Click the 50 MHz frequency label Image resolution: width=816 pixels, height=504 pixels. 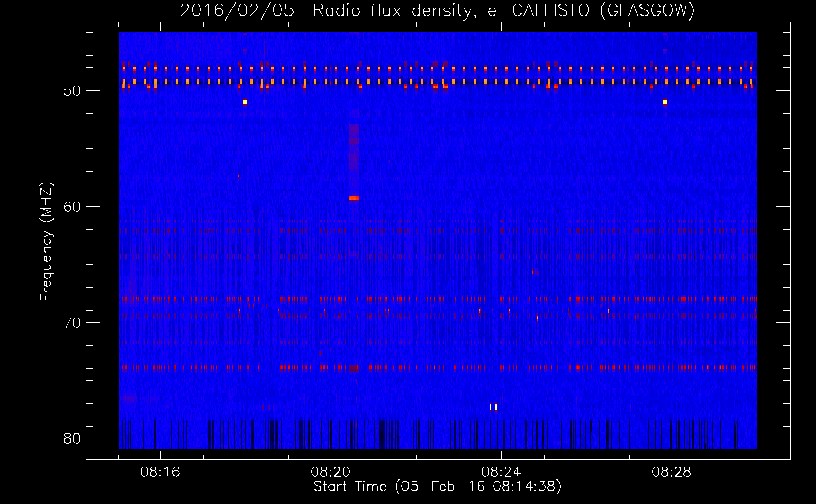(x=72, y=91)
